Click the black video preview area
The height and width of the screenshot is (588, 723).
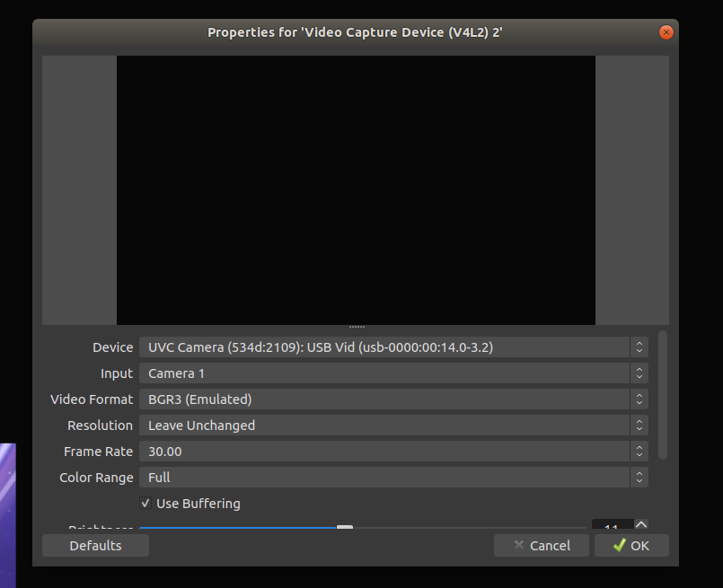(356, 190)
